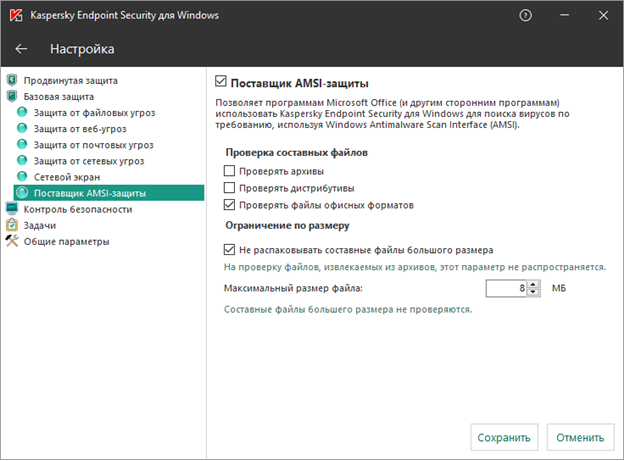Viewport: 625px width, 461px height.
Task: Click the Контроль безопасности monitor icon
Action: tap(12, 209)
